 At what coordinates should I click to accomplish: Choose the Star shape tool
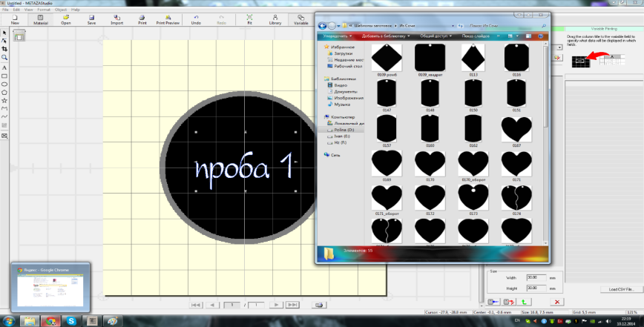[x=4, y=101]
